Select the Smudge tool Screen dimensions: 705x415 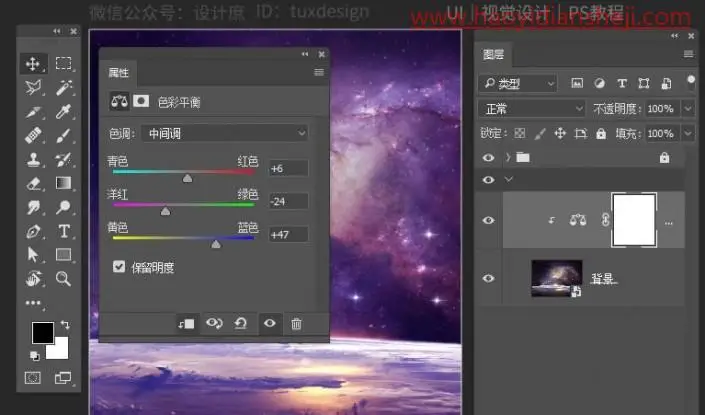pyautogui.click(x=33, y=207)
